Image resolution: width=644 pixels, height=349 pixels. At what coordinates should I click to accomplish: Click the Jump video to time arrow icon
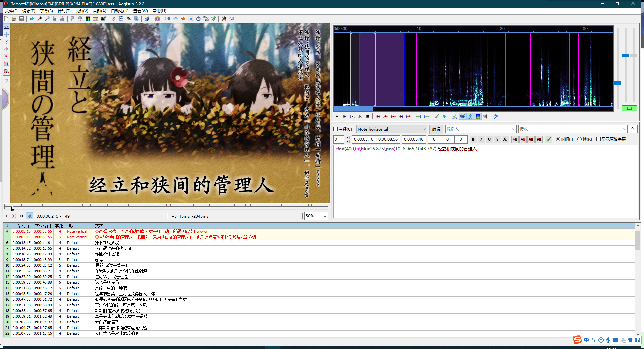[32, 19]
